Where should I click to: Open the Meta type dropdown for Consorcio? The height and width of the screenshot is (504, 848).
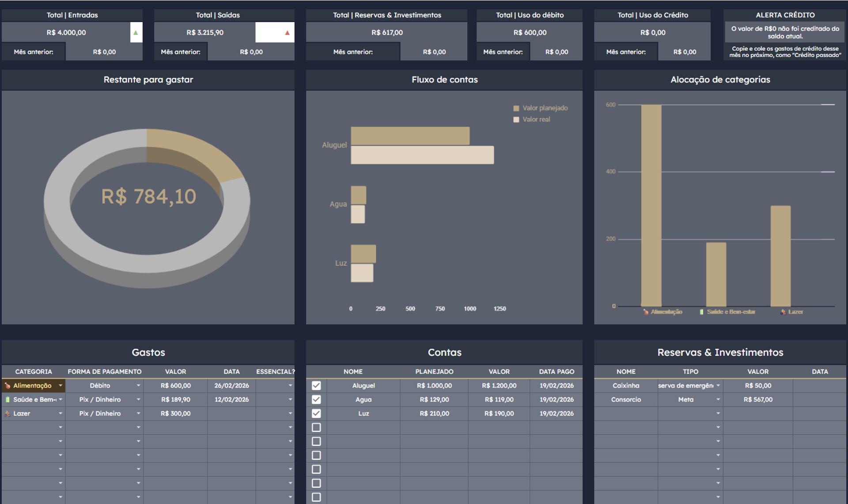(x=718, y=399)
